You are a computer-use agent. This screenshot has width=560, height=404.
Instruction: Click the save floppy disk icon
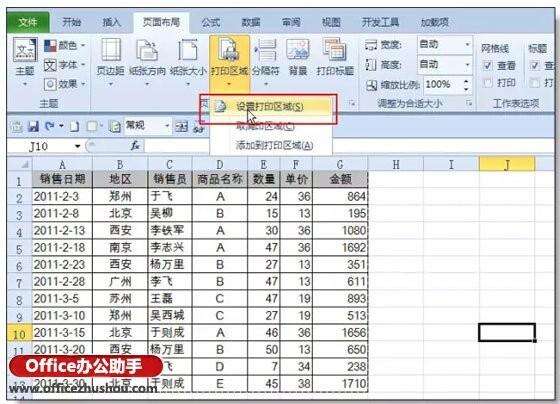[x=33, y=126]
